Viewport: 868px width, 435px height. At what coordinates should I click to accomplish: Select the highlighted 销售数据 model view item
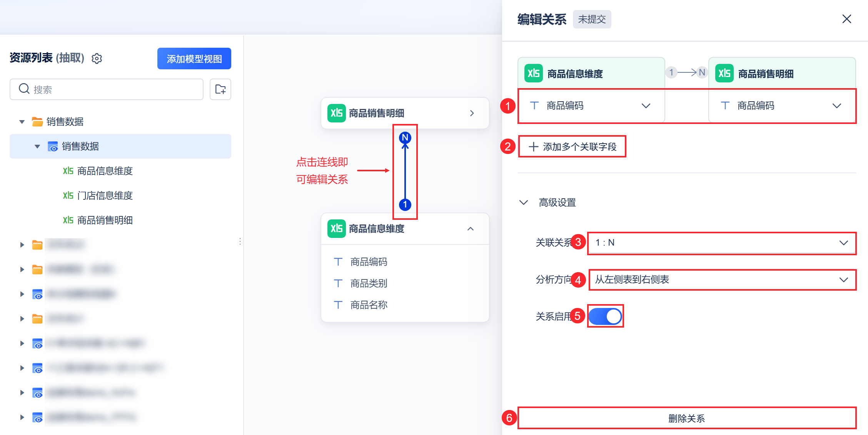click(x=80, y=146)
